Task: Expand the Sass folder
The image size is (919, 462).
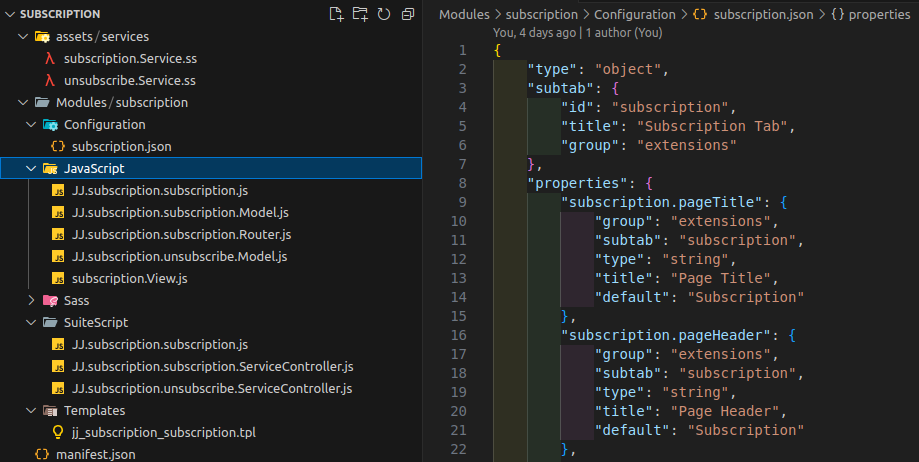Action: 76,300
